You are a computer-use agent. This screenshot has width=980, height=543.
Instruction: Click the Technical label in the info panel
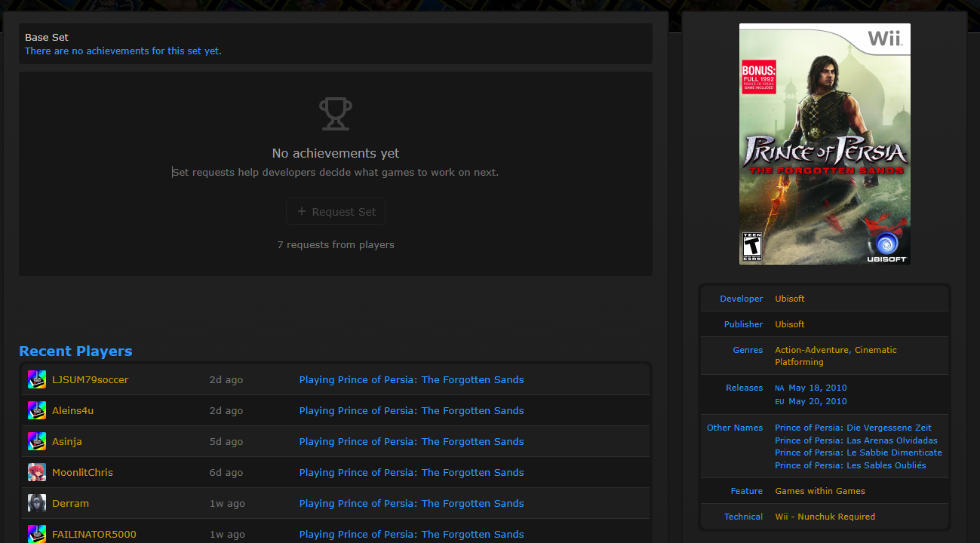point(744,517)
